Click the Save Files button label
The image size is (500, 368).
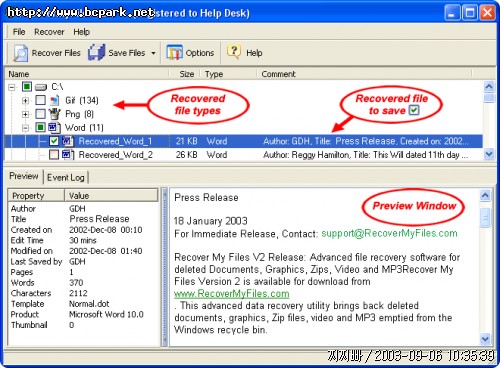point(127,53)
